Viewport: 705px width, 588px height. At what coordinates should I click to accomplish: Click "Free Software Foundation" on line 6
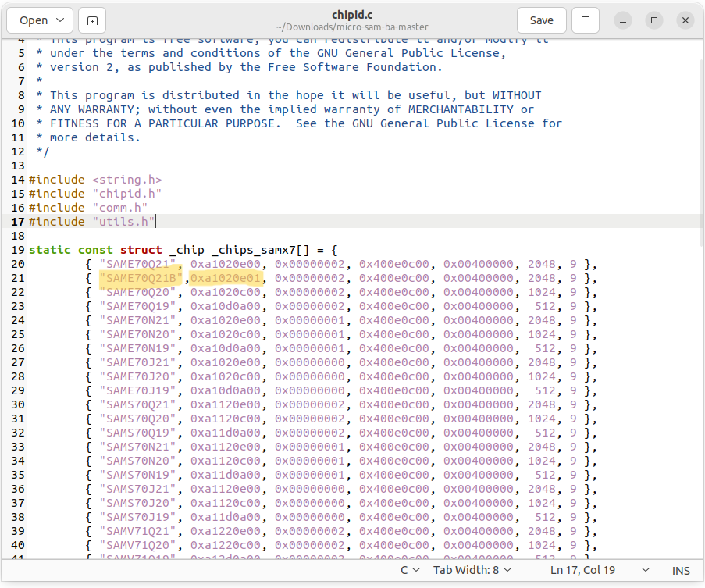(x=352, y=67)
